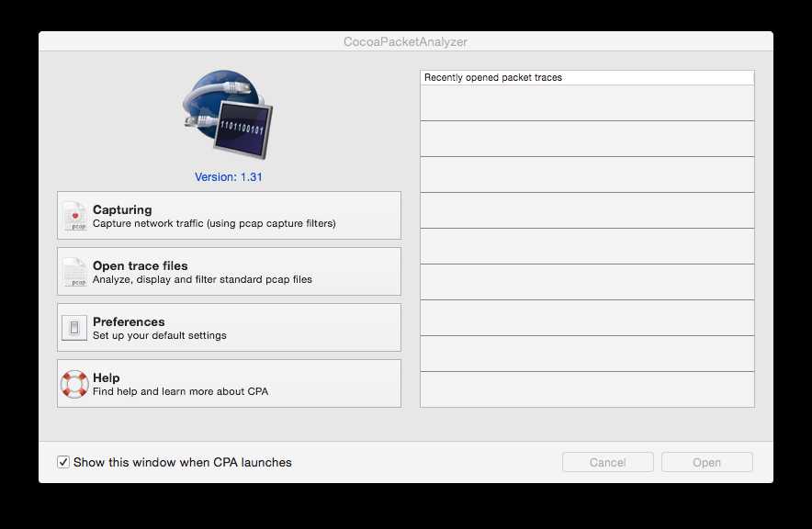The image size is (812, 529).
Task: Open the Capturing option heading
Action: (x=122, y=209)
